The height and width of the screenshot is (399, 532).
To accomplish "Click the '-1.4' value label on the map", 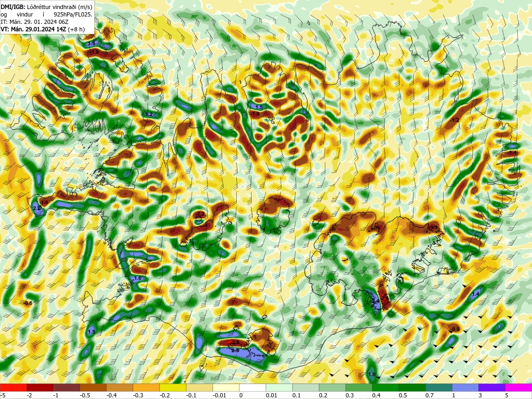I will [512, 153].
